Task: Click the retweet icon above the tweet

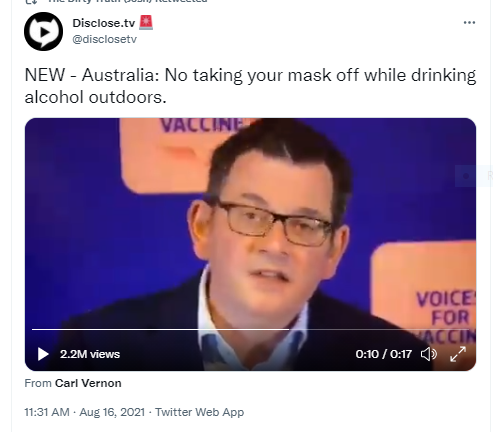Action: (x=31, y=2)
